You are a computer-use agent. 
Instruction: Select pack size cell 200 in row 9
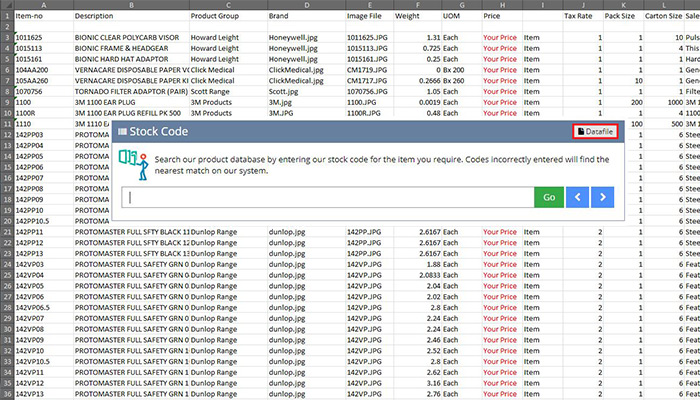pos(624,102)
